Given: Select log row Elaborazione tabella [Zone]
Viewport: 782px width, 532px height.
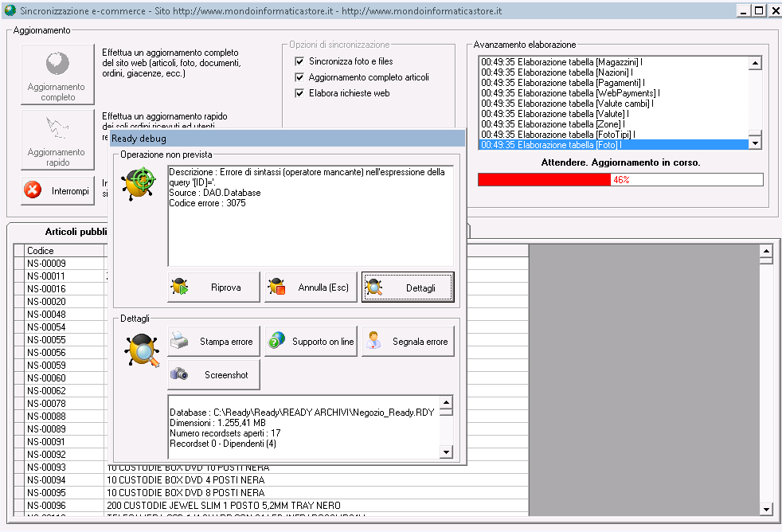Looking at the screenshot, I should (x=613, y=124).
